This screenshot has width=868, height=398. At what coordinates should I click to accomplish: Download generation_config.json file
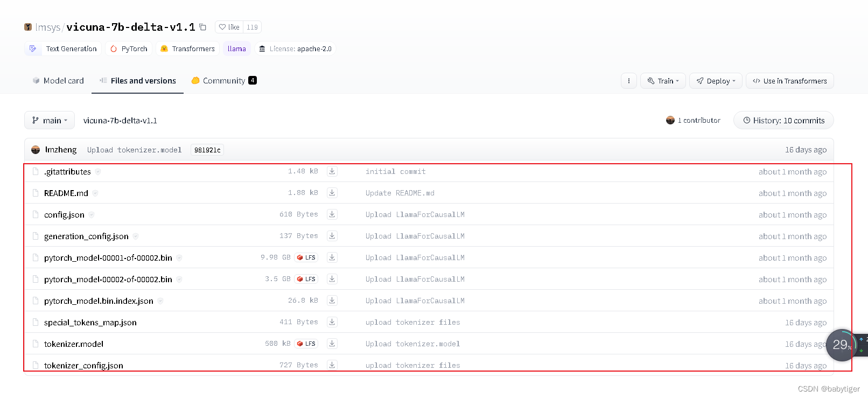[x=332, y=236]
